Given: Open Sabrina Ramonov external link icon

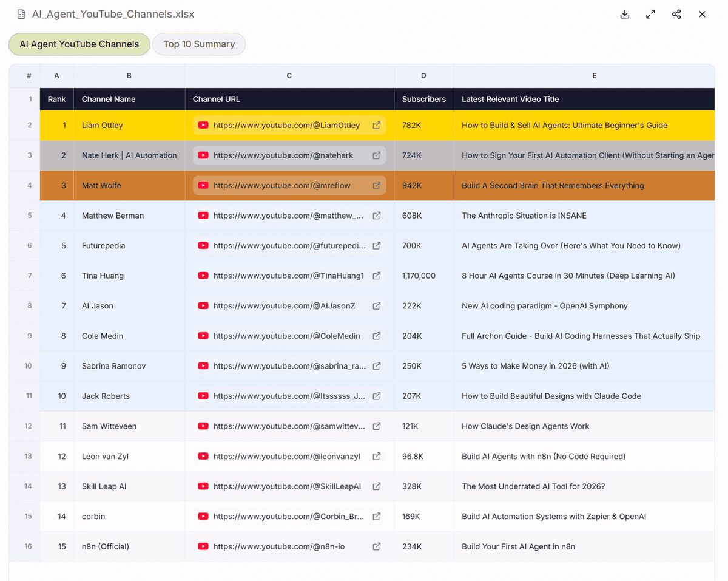Looking at the screenshot, I should [x=377, y=365].
